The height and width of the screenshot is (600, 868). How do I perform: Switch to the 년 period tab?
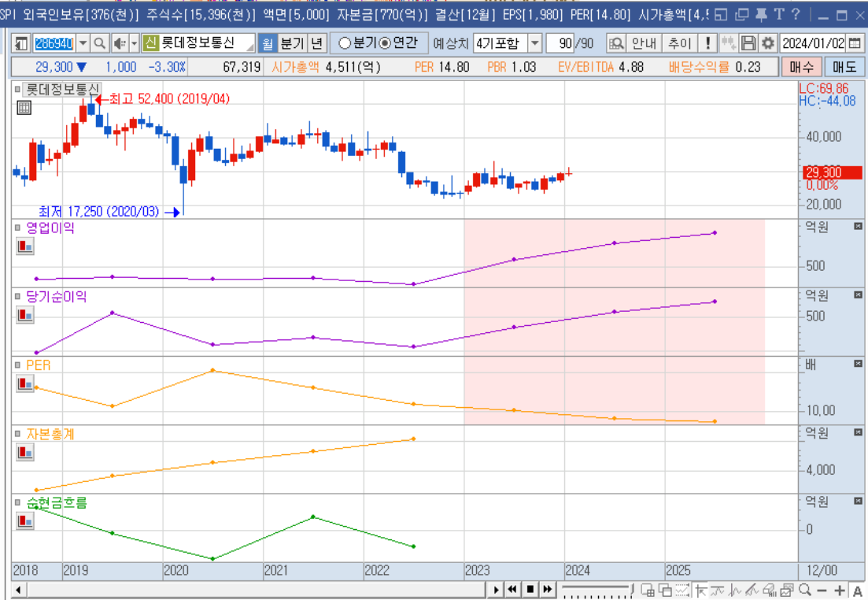coord(316,43)
